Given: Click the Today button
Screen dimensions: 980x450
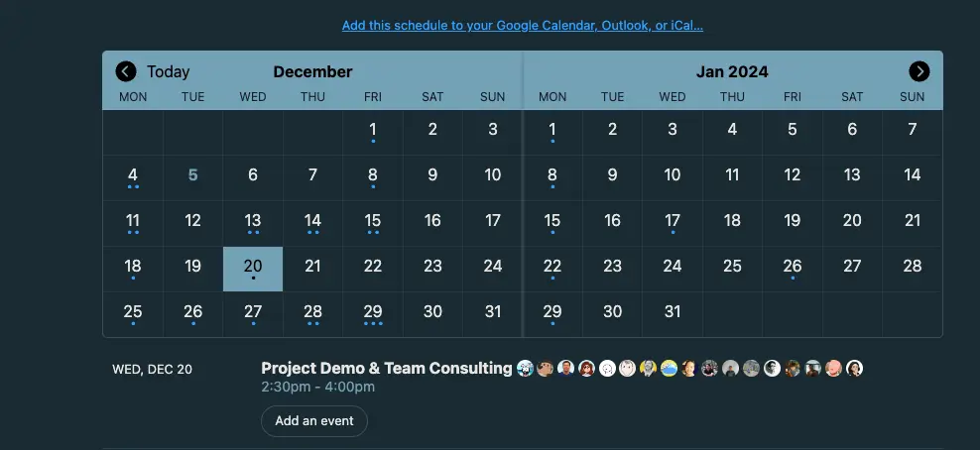Looking at the screenshot, I should click(x=168, y=71).
